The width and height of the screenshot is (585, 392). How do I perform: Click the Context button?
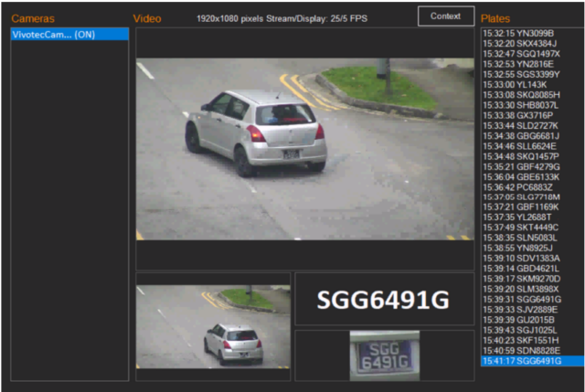446,16
